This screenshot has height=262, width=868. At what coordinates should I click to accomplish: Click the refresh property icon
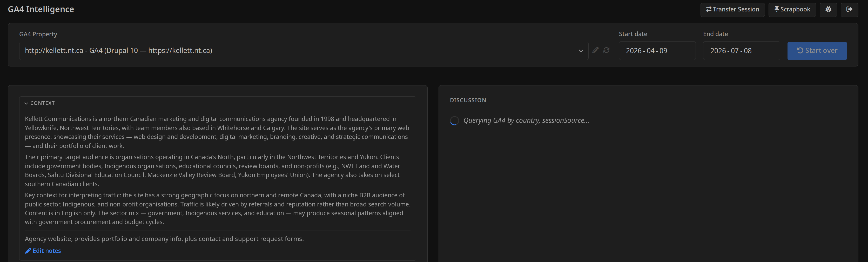[x=606, y=50]
